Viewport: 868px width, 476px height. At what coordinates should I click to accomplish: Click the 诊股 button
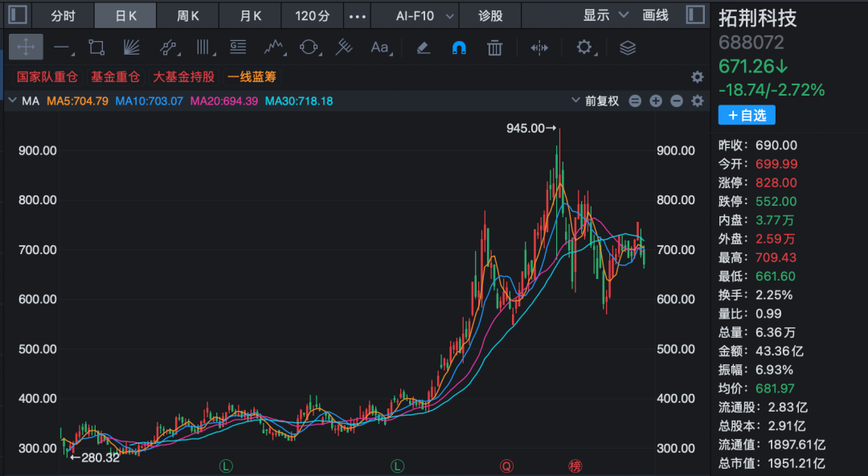490,15
